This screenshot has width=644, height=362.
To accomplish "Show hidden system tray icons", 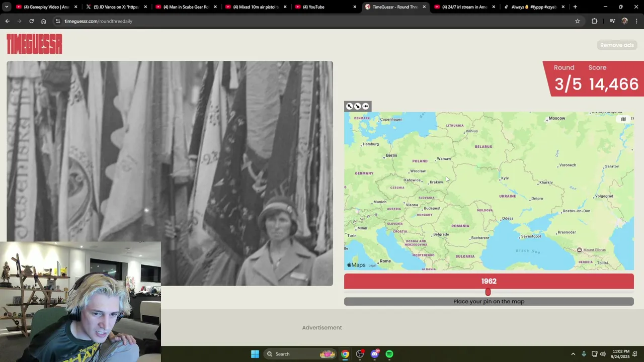I will [573, 354].
